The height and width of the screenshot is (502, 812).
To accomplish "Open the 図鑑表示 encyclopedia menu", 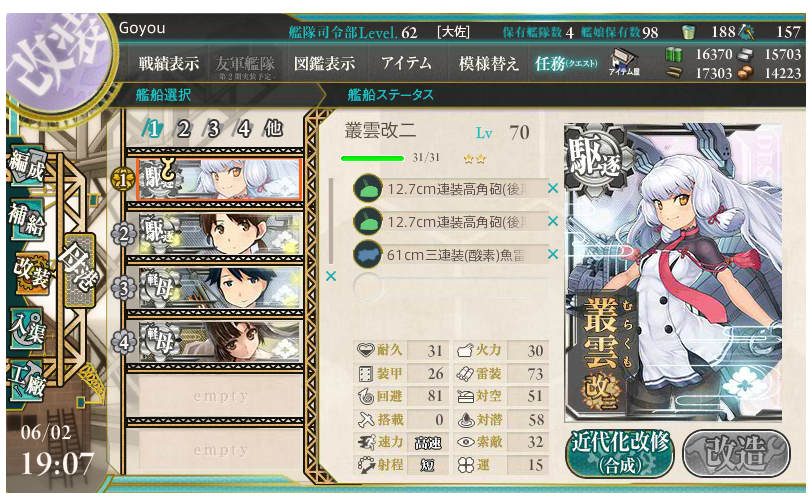I will point(325,64).
